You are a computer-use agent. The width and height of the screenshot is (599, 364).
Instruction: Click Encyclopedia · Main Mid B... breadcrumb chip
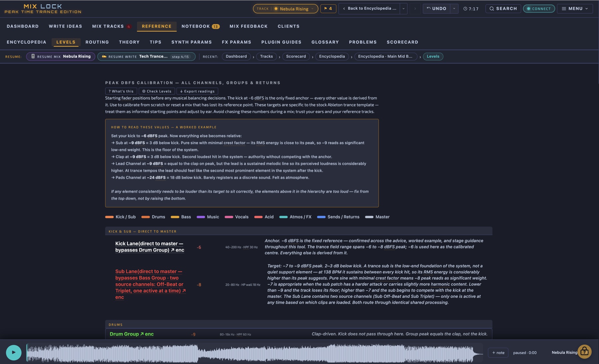tap(385, 57)
